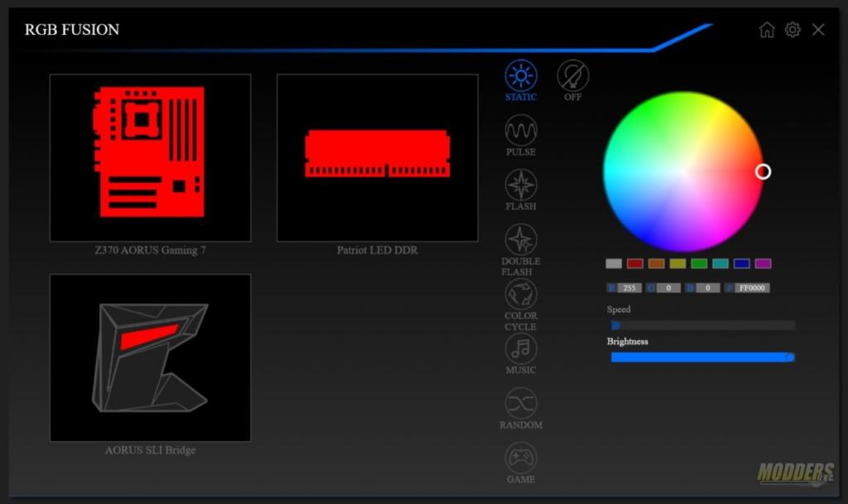
Task: Select the red preset color swatch
Action: click(634, 263)
